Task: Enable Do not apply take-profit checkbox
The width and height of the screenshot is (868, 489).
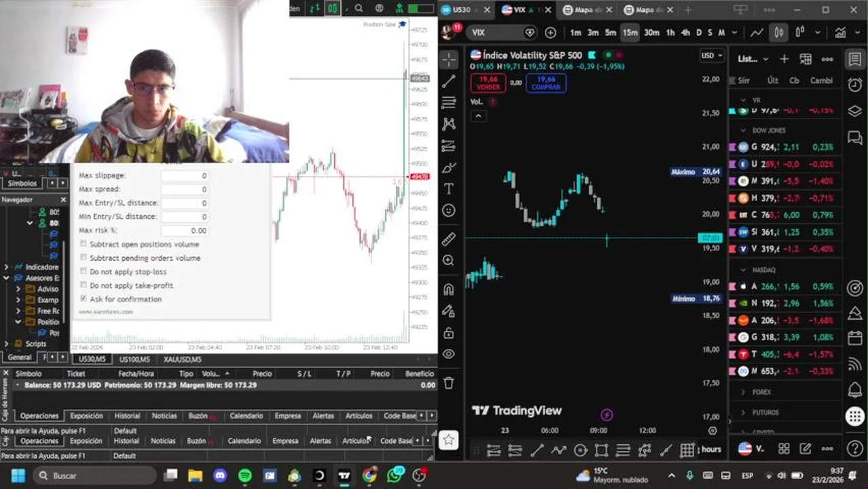Action: (x=84, y=285)
